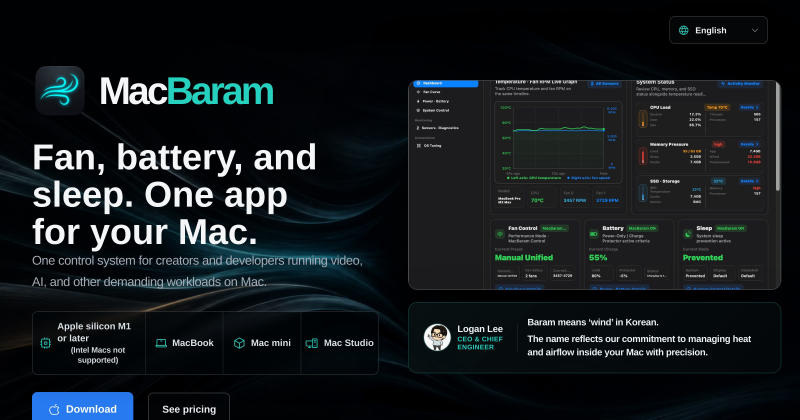Screen dimensions: 800x420
Task: Click the green badge beside Fan Control
Action: [554, 229]
